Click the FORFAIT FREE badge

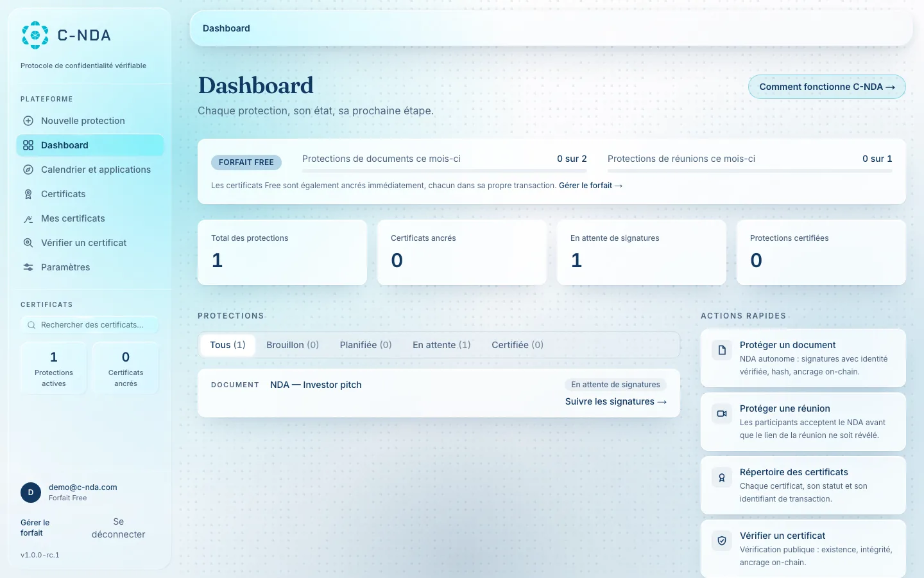tap(246, 162)
